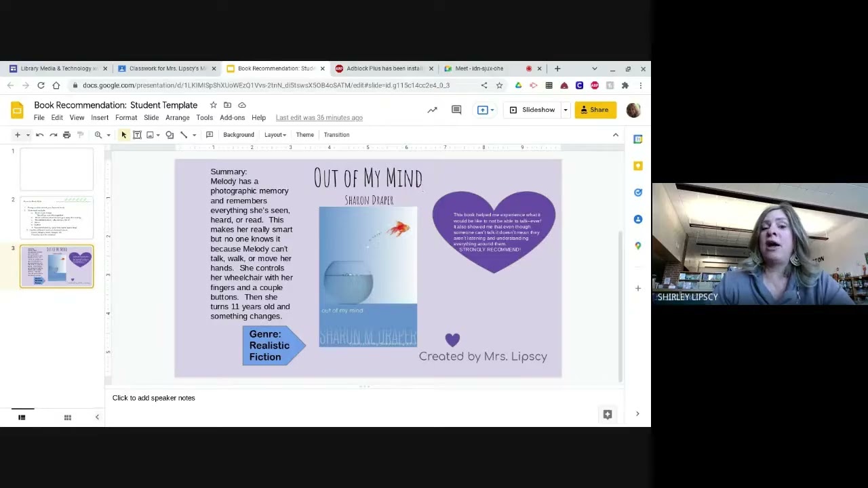
Task: Open Google Calendar in side panel
Action: point(638,139)
